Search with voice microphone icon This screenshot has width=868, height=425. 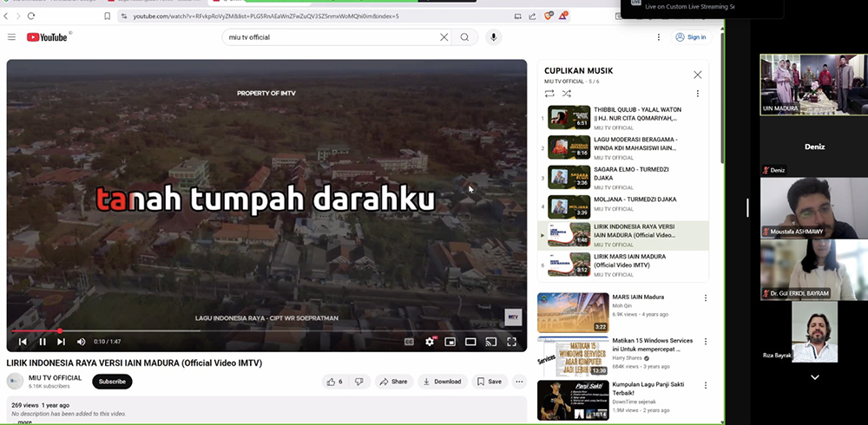(x=494, y=37)
